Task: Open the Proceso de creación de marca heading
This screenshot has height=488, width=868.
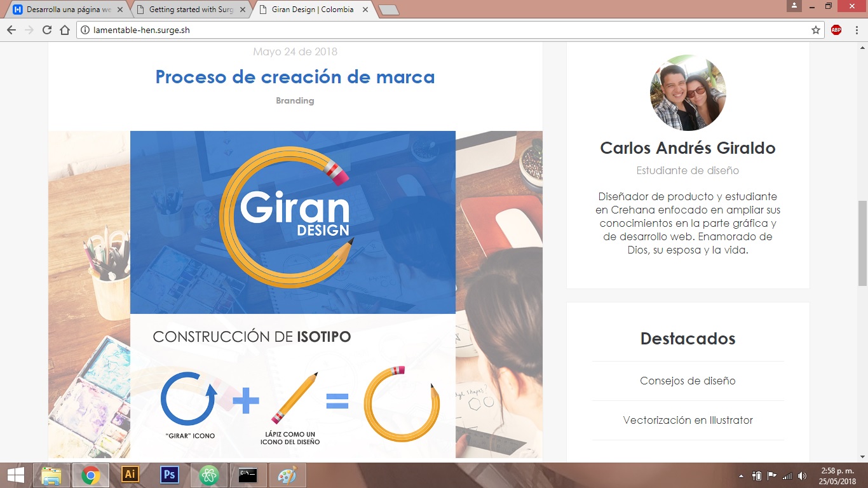Action: click(295, 77)
